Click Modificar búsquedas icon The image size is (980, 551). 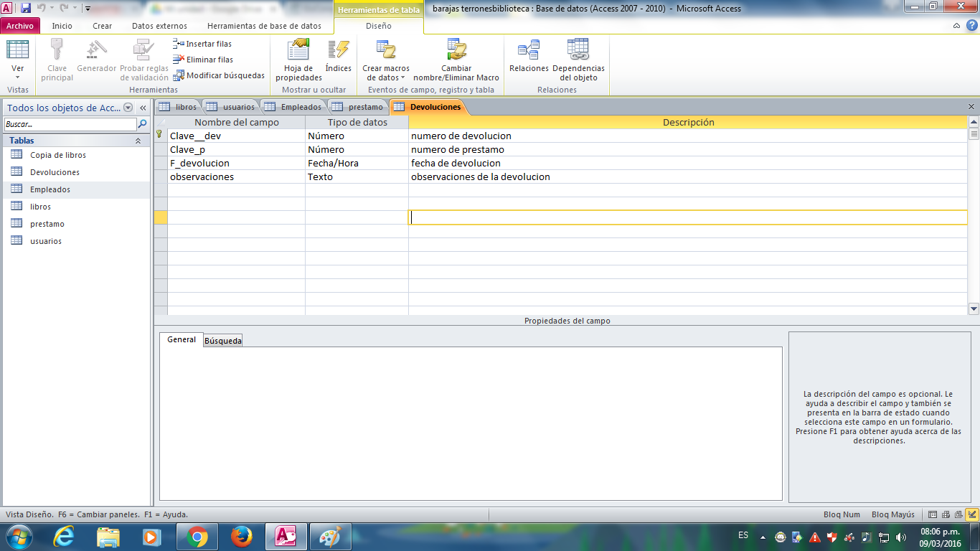coord(179,75)
